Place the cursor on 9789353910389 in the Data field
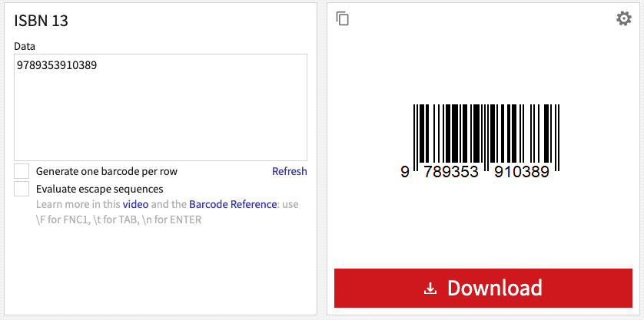Image resolution: width=644 pixels, height=320 pixels. pyautogui.click(x=57, y=65)
